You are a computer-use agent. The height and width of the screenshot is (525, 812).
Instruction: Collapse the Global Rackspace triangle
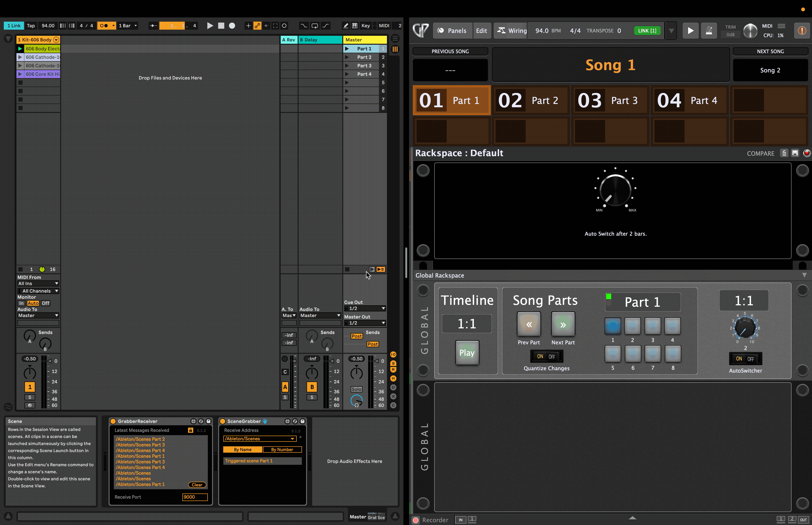coord(804,275)
